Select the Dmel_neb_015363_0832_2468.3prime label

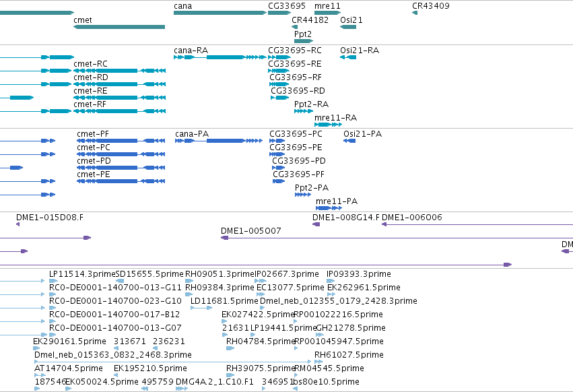pyautogui.click(x=113, y=356)
